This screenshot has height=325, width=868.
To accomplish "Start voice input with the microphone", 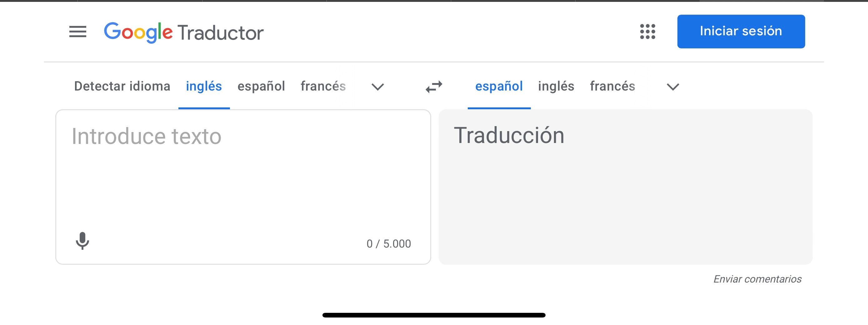I will pyautogui.click(x=82, y=241).
